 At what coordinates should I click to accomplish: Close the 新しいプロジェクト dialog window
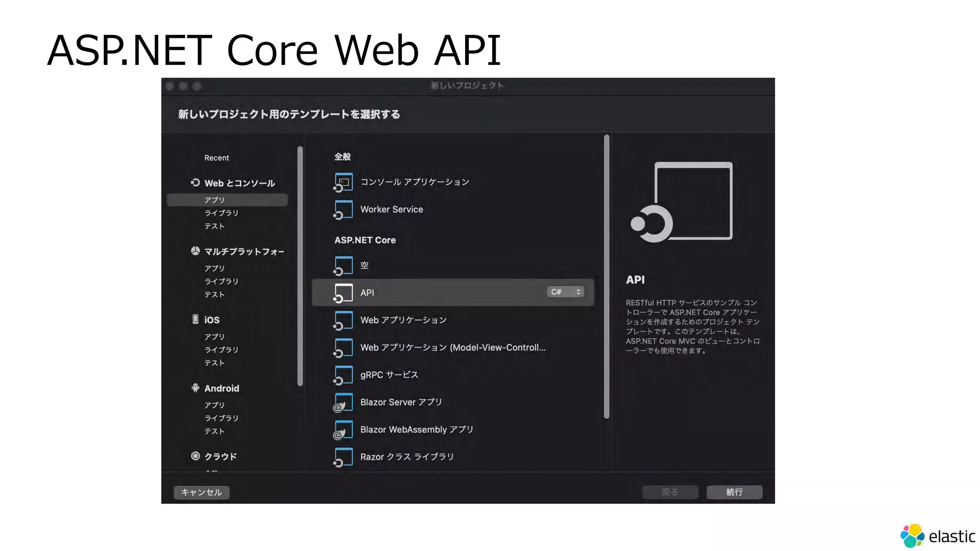coord(170,86)
